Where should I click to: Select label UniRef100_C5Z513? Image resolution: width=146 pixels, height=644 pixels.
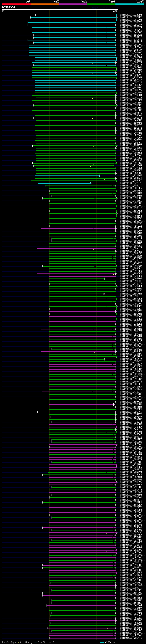pos(131,82)
